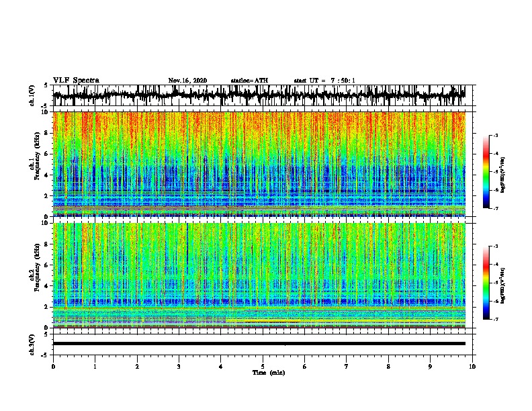The width and height of the screenshot is (532, 411).
Task: Click the "-7" tick on the upper color bar
Action: tap(495, 208)
